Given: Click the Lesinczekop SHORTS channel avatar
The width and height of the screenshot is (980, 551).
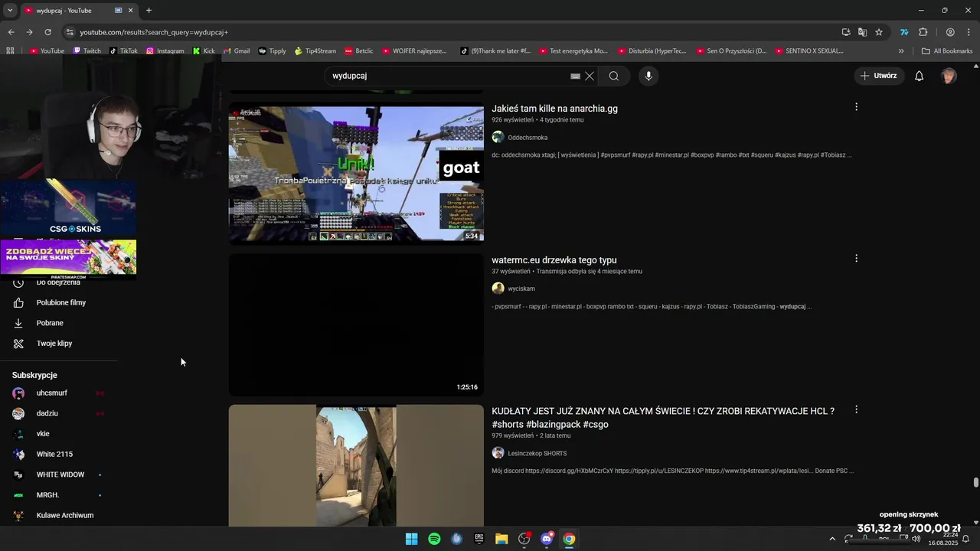Looking at the screenshot, I should (498, 453).
